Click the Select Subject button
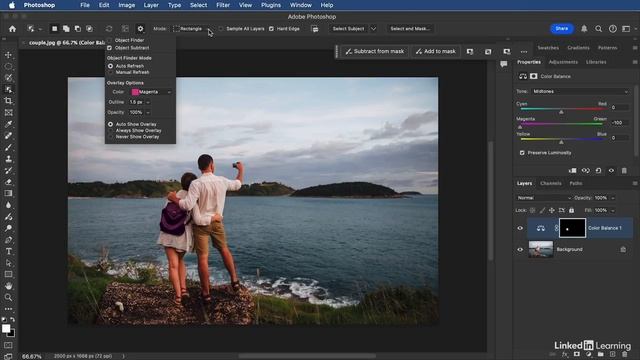Screen dimensions: 640x360 pos(348,29)
